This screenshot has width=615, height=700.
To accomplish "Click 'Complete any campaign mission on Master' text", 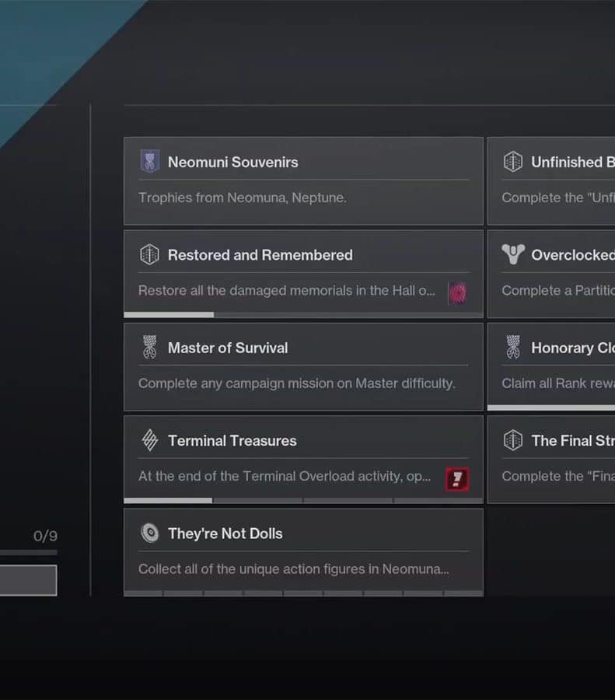I will tap(297, 383).
